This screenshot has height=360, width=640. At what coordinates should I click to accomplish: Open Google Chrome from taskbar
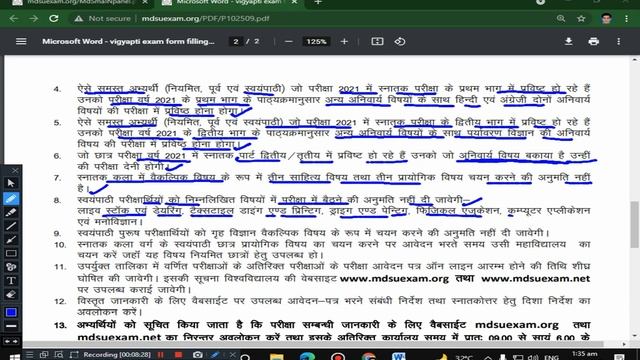click(369, 356)
